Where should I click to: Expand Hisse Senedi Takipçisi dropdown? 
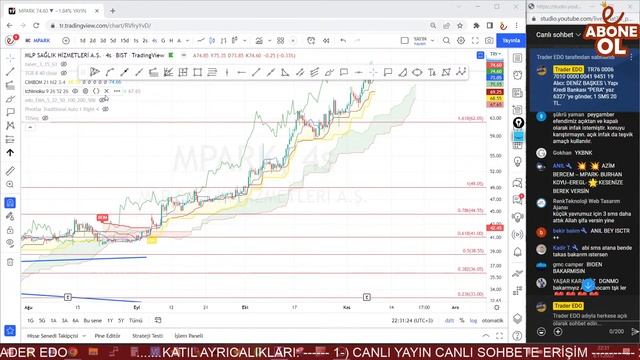[84, 336]
